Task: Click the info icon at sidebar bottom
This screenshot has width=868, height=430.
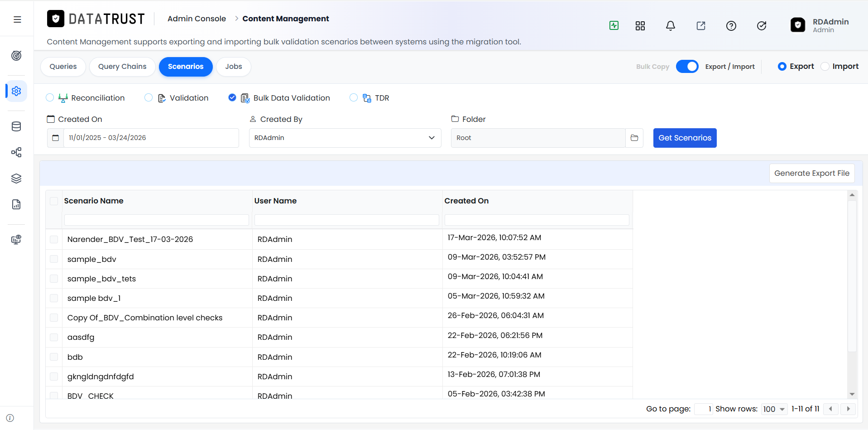Action: 10,418
